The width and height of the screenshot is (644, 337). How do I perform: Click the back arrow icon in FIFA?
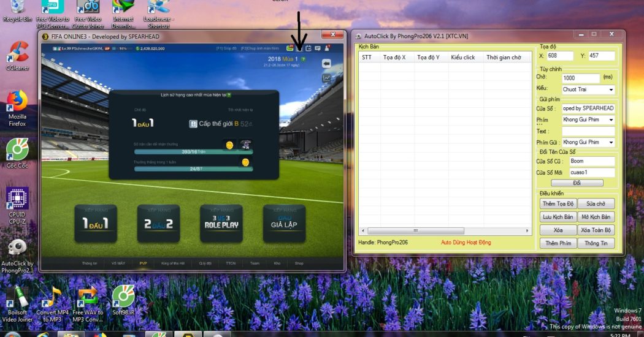click(326, 64)
